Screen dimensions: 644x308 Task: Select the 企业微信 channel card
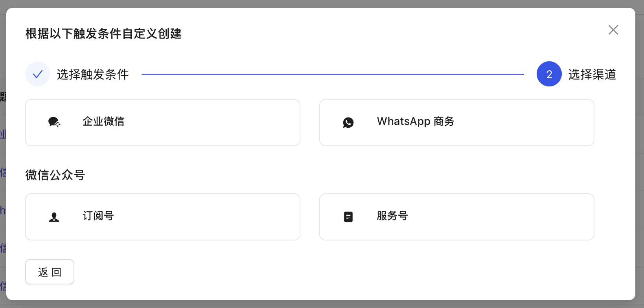coord(163,122)
